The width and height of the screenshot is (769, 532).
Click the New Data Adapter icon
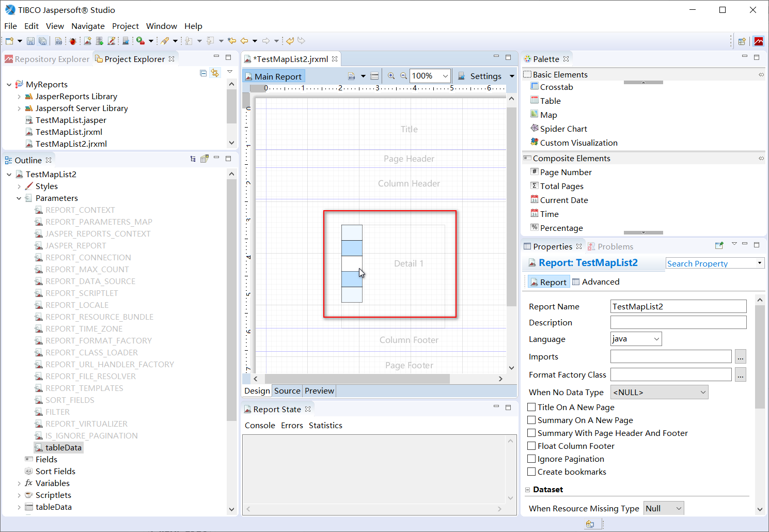pos(100,41)
